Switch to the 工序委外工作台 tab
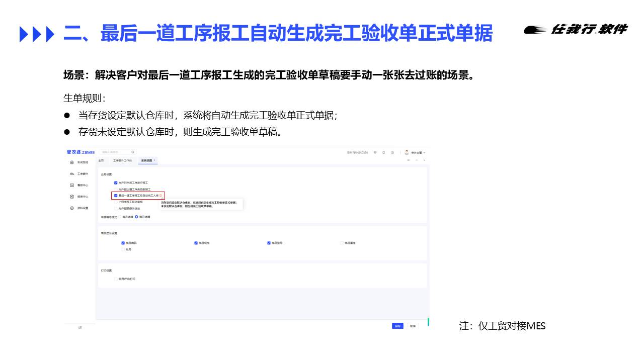 coord(122,160)
